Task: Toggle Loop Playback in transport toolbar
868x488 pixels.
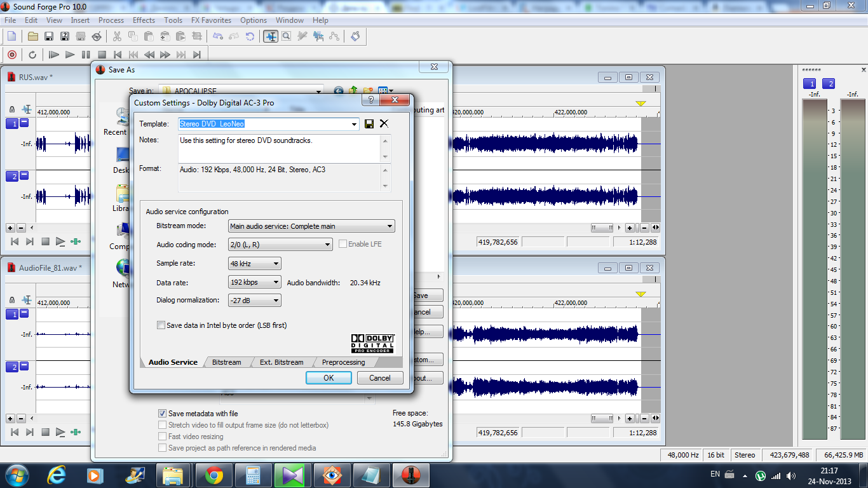Action: coord(32,55)
